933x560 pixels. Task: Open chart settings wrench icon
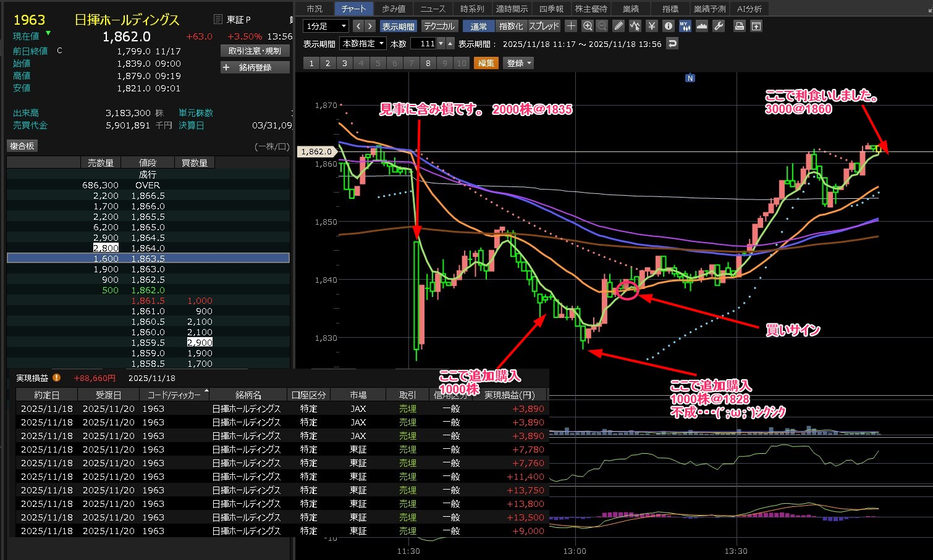718,26
